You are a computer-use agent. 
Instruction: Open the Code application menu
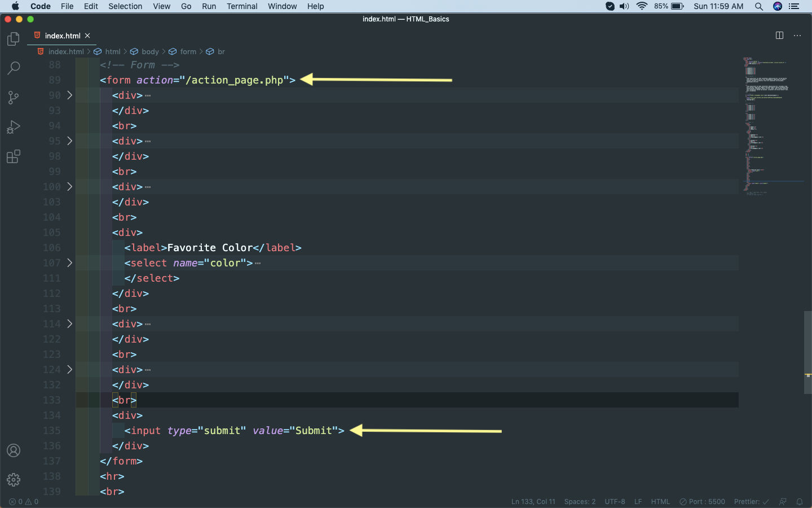click(x=41, y=6)
